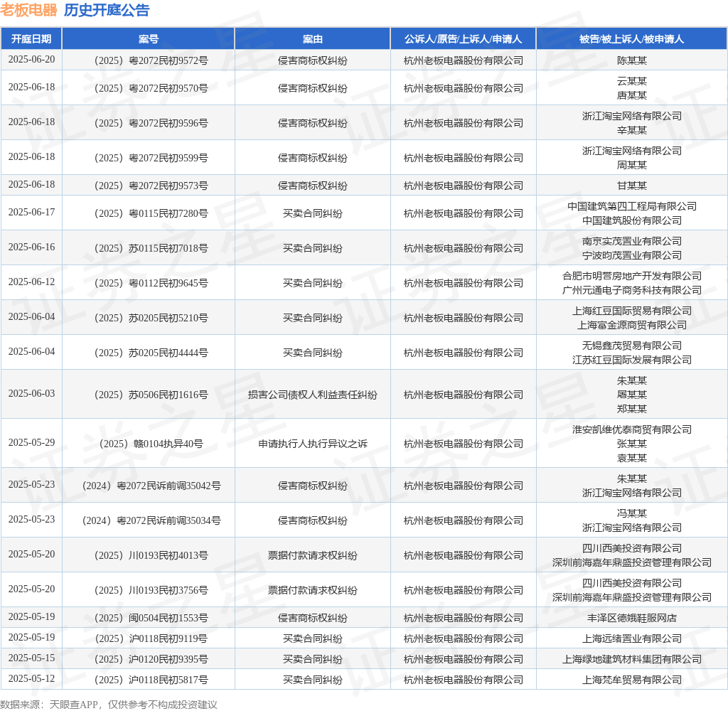Click case number 闽0504民初1553号
Screen dimensions: 728x711
(151, 618)
